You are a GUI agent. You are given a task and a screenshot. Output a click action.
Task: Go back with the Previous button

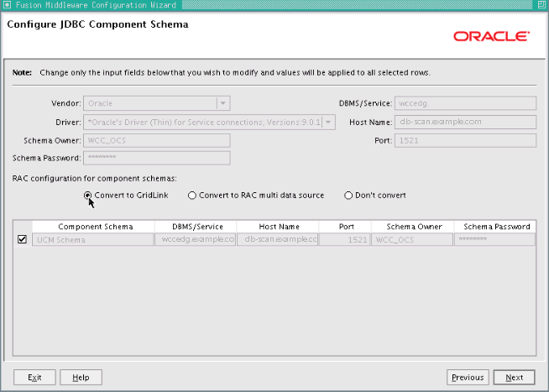[468, 377]
